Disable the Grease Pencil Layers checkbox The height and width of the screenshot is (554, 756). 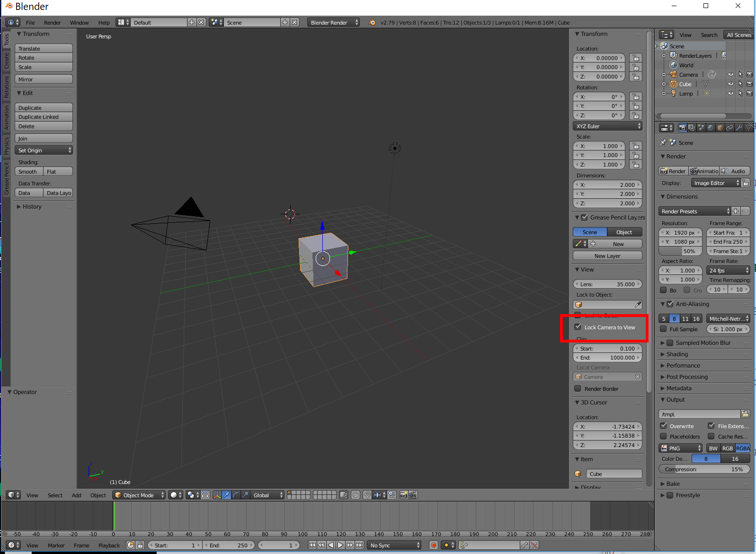coord(585,217)
